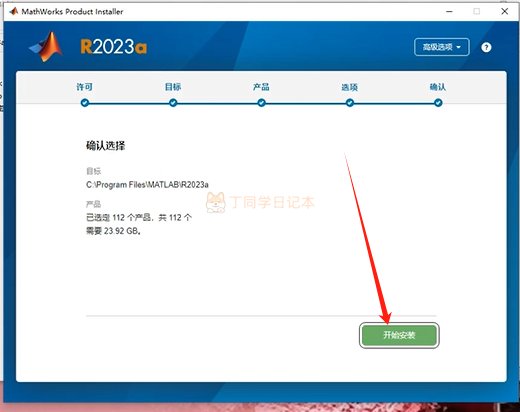Open the 高级选项 dropdown
This screenshot has height=412, width=520.
click(x=442, y=47)
